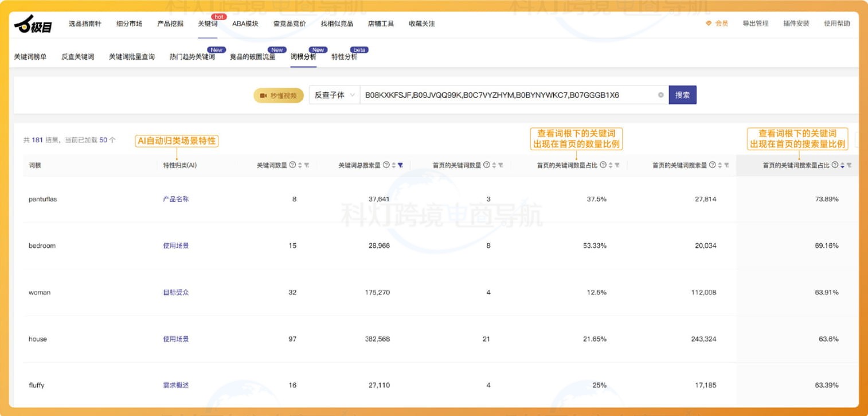Screen dimensions: 868x416
Task: Click the blue 搜索 search button
Action: click(x=682, y=95)
